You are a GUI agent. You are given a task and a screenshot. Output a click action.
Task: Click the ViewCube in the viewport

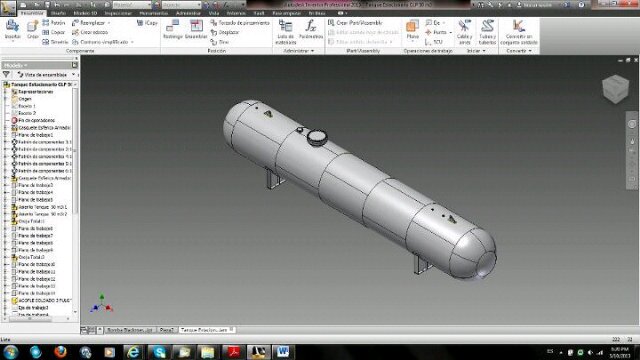(x=616, y=88)
